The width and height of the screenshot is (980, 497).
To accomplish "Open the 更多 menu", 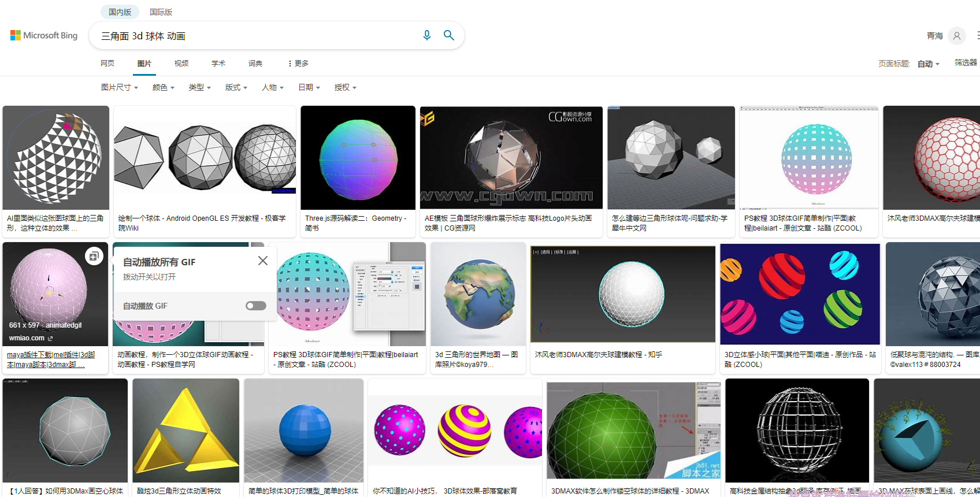I will pyautogui.click(x=298, y=64).
